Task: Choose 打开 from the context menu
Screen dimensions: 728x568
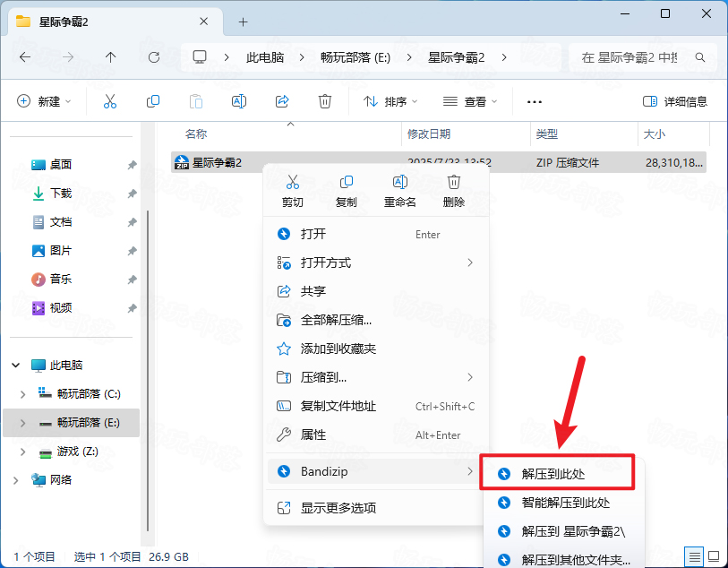Action: click(x=376, y=234)
